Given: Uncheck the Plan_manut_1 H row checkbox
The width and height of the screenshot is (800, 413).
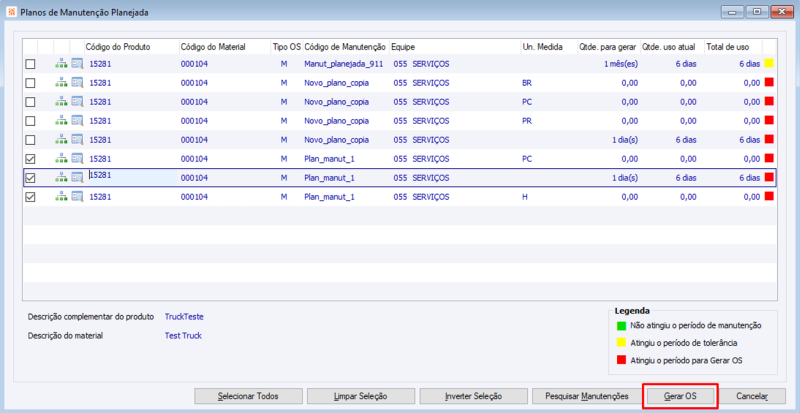Looking at the screenshot, I should 31,197.
